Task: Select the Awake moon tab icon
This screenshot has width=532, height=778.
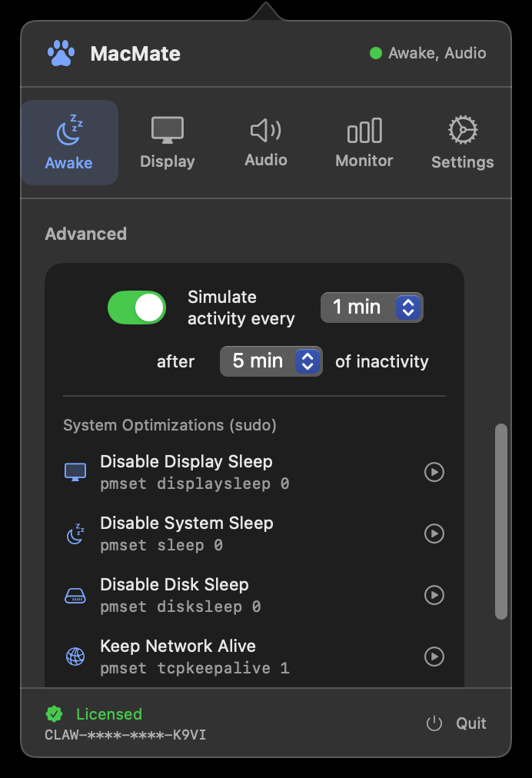Action: (69, 131)
